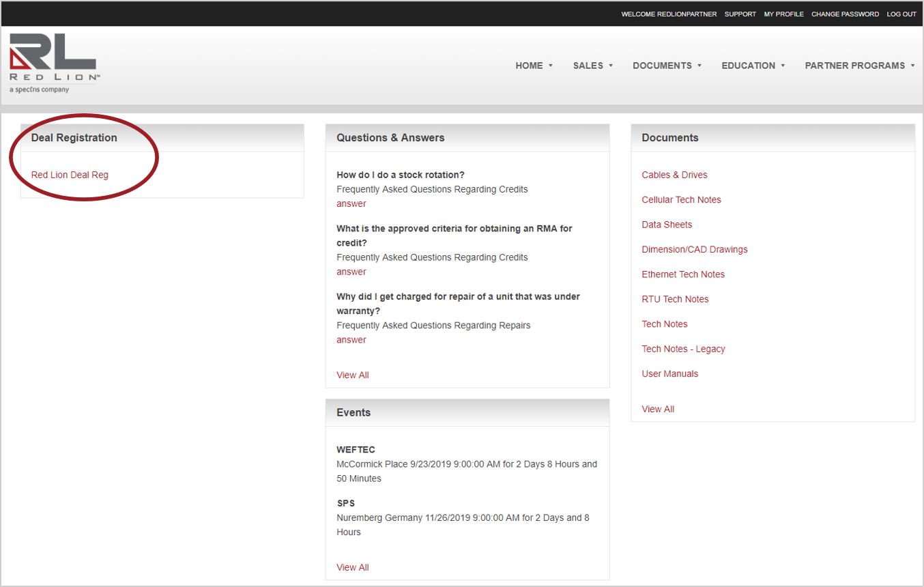The width and height of the screenshot is (924, 587).
Task: Click the Red Lion logo
Action: pos(53,63)
